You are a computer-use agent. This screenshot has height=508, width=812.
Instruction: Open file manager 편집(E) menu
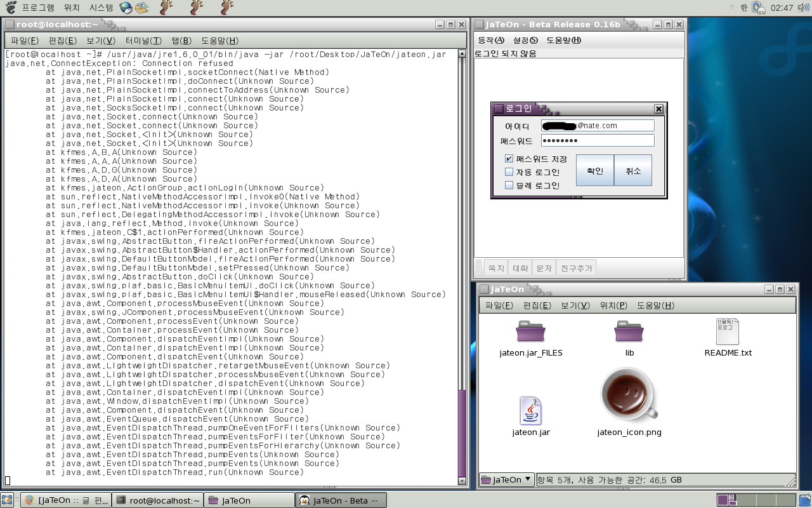(537, 305)
